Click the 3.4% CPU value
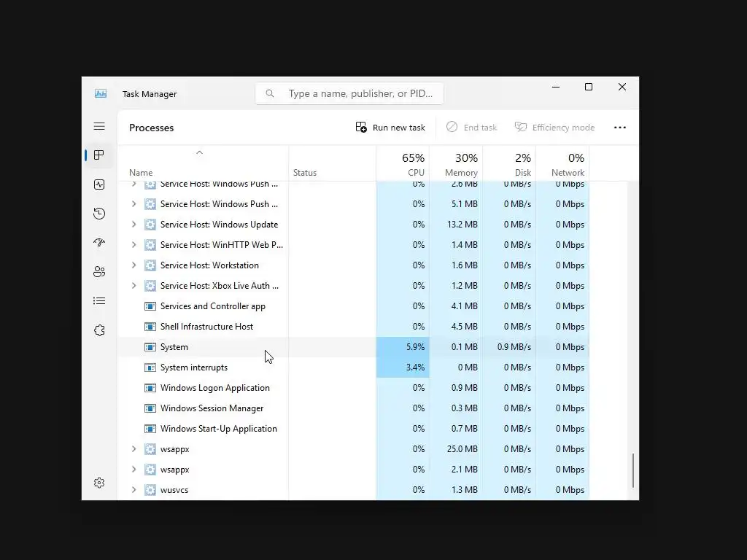This screenshot has height=560, width=747. coord(415,367)
